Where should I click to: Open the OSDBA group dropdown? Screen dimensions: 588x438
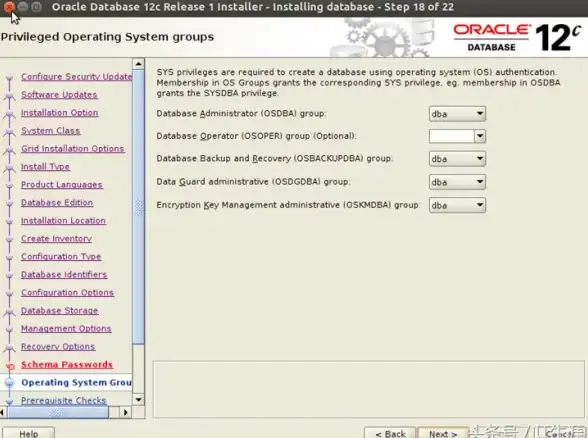tap(457, 114)
